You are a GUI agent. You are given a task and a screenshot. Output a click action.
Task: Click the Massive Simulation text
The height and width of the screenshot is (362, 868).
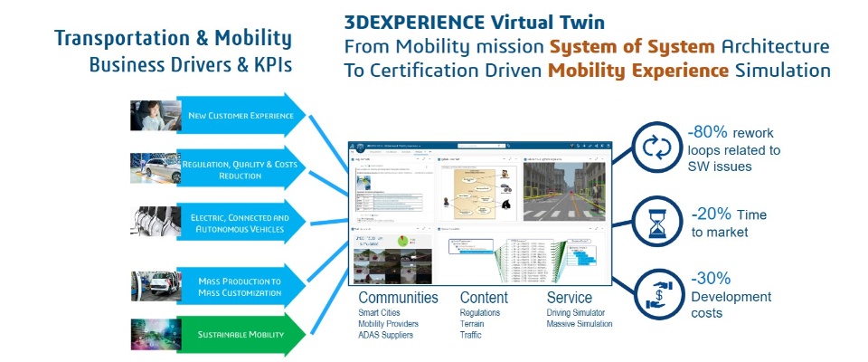[x=579, y=324]
